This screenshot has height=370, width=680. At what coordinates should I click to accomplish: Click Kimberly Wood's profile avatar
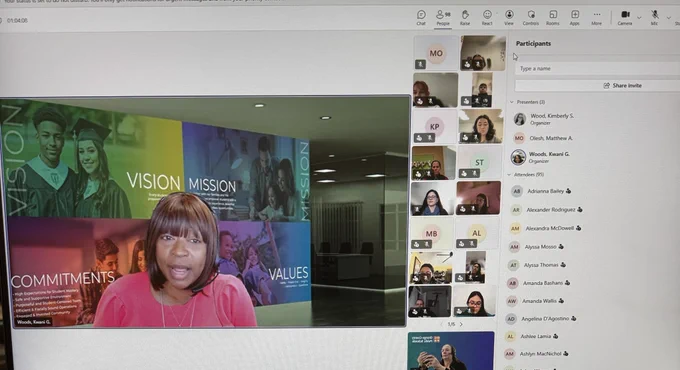pyautogui.click(x=520, y=119)
